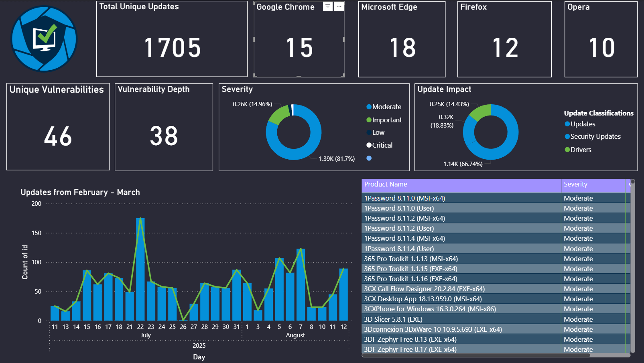This screenshot has height=363, width=644.
Task: Select row 3CX Call Flow Designer 20.2.84
Action: (x=496, y=289)
